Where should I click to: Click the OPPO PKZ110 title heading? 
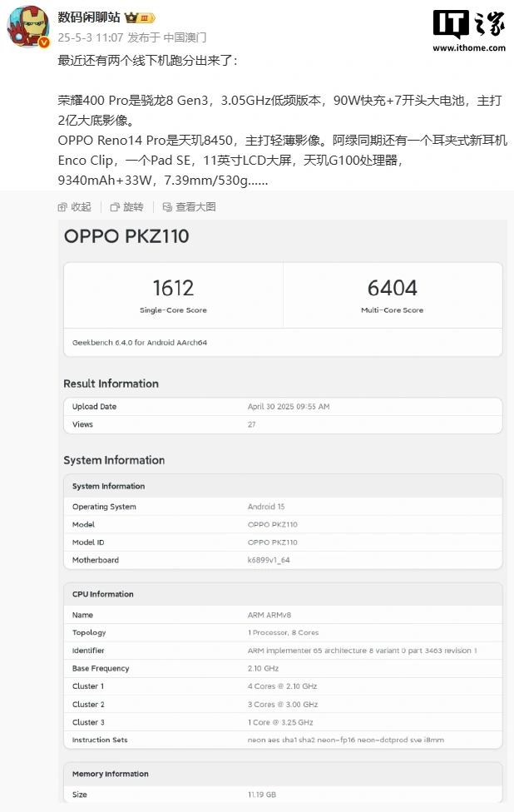(126, 236)
